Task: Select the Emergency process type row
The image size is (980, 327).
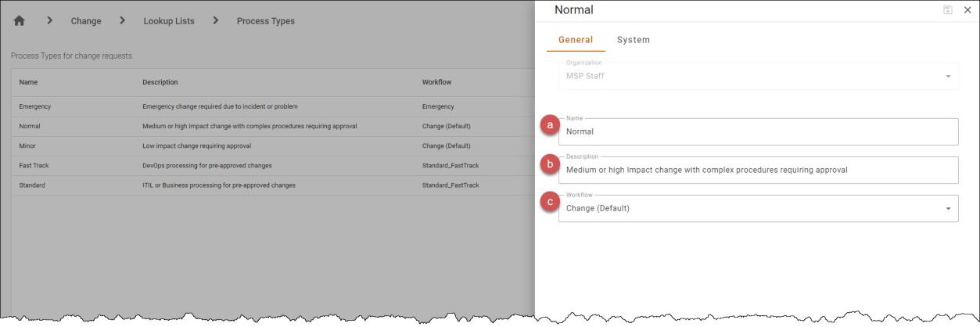Action: coord(273,106)
